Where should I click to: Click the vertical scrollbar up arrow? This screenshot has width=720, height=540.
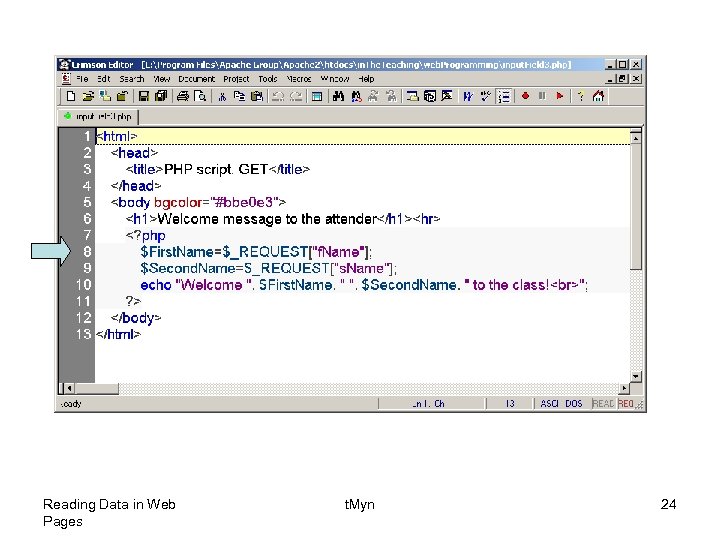click(636, 138)
